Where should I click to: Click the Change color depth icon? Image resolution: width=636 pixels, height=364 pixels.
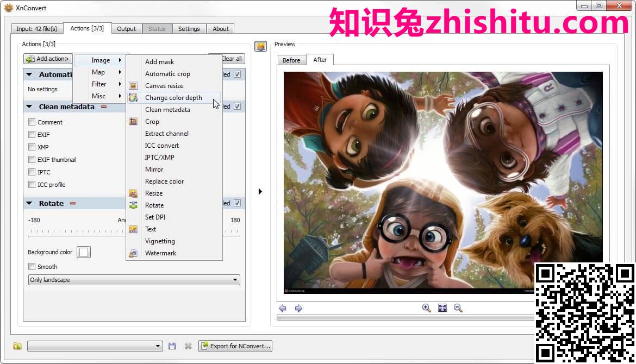[133, 98]
